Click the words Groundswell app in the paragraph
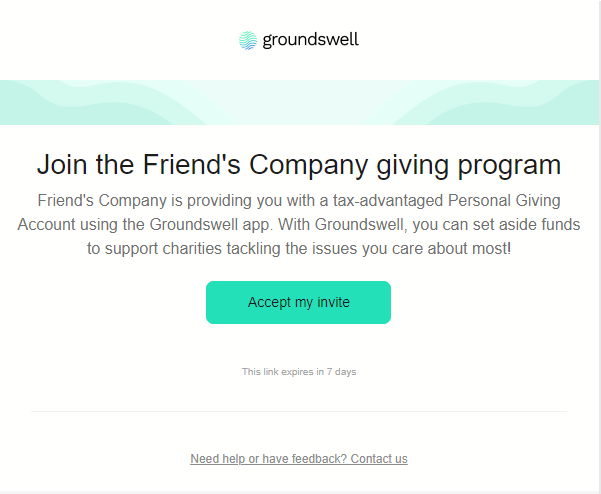 pos(210,225)
